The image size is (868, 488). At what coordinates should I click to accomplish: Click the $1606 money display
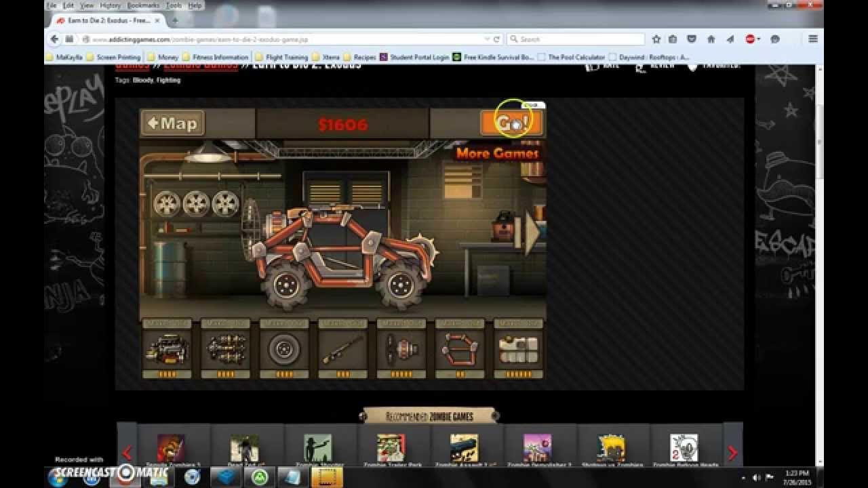coord(342,124)
